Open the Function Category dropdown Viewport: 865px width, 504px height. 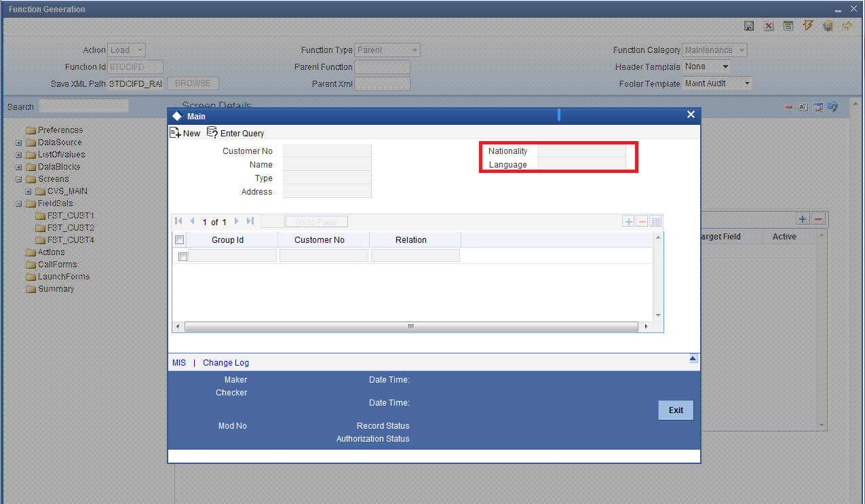tap(715, 50)
